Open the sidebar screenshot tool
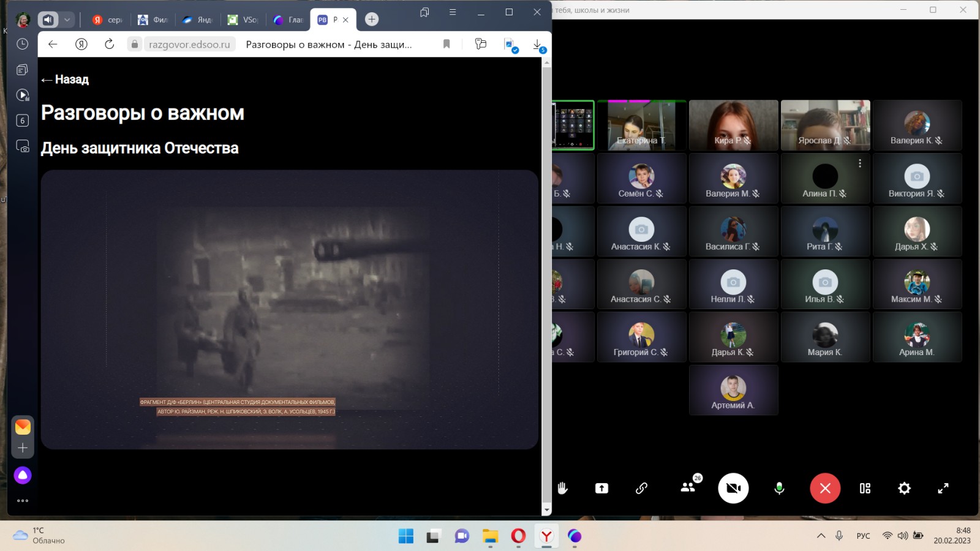980x551 pixels. pos(22,146)
